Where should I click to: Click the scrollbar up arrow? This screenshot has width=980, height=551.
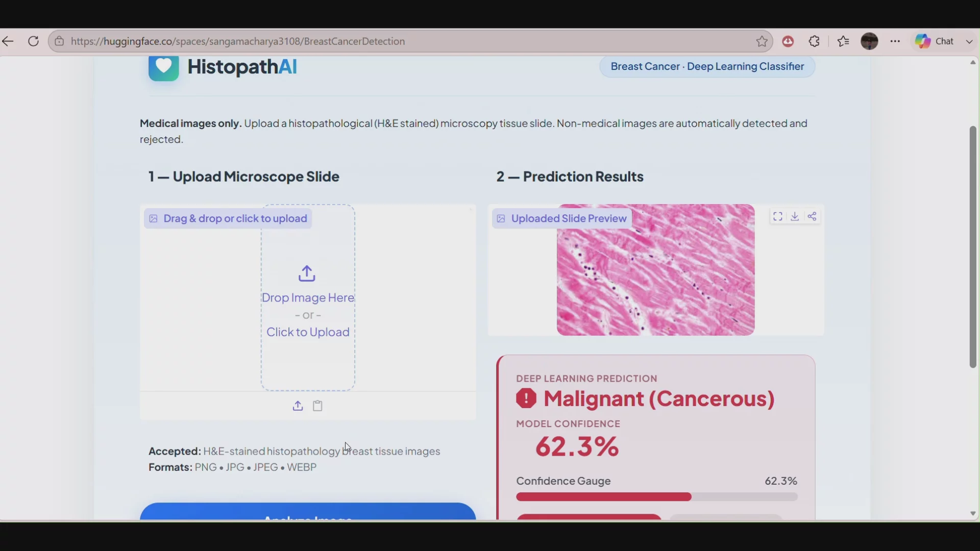pyautogui.click(x=973, y=62)
